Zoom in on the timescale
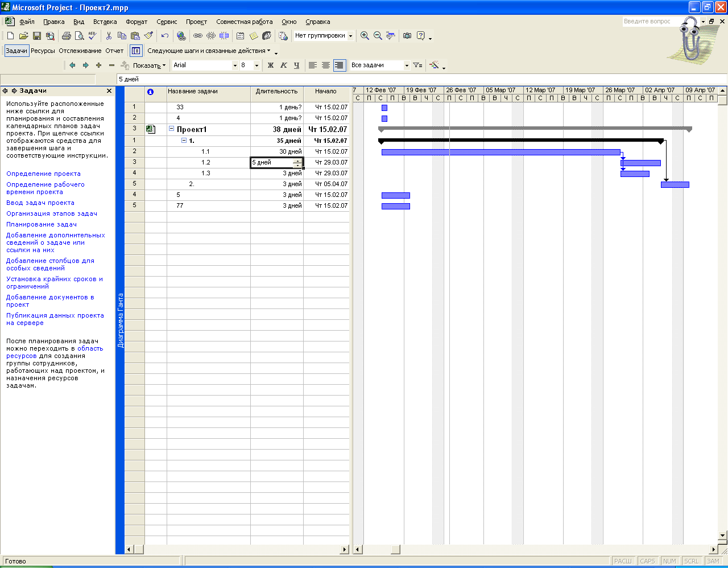The width and height of the screenshot is (728, 568). (365, 36)
